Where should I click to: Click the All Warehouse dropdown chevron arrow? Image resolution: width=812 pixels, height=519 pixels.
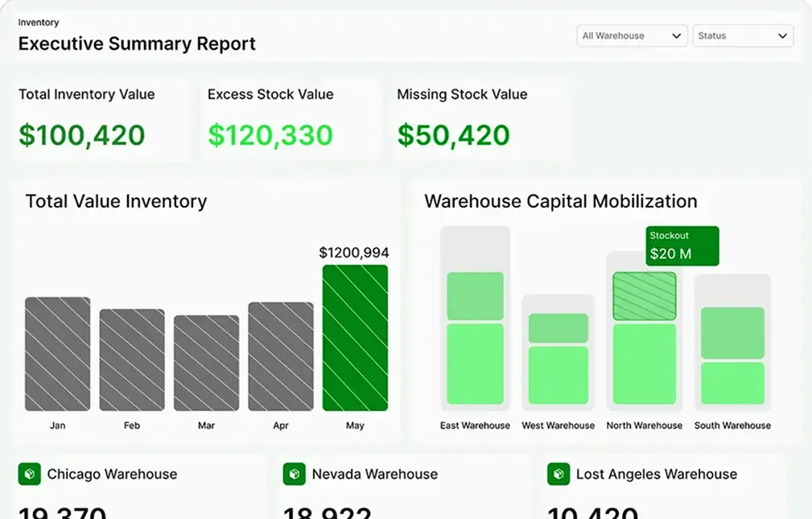pyautogui.click(x=676, y=36)
